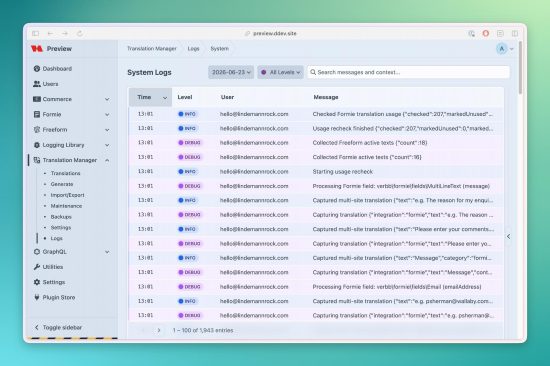Click Translation Manager breadcrumb link
The image size is (550, 366).
152,49
